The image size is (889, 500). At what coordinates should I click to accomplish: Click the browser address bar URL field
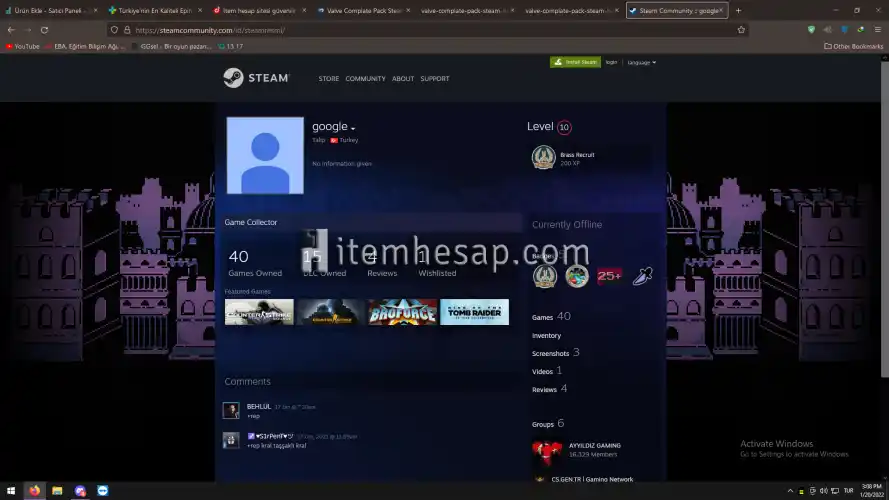pos(400,30)
